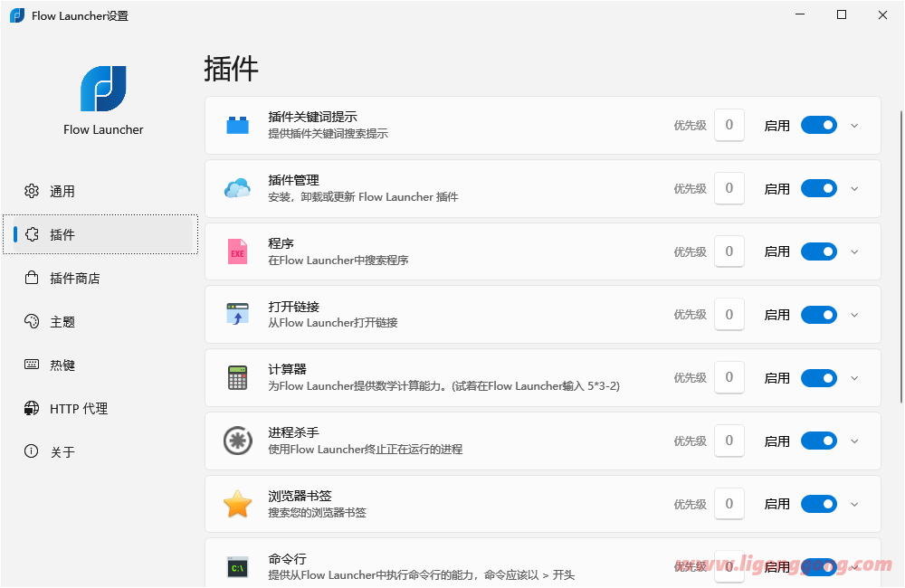The height and width of the screenshot is (588, 905).
Task: Click the description 搜索您的浏览器书签
Action: point(317,512)
